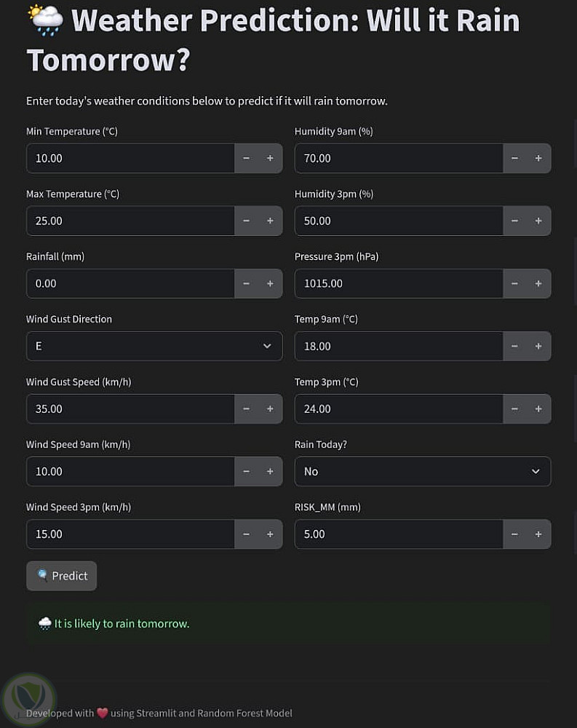Increase Wind Speed 3pm with plus icon
This screenshot has height=728, width=577.
tap(270, 534)
